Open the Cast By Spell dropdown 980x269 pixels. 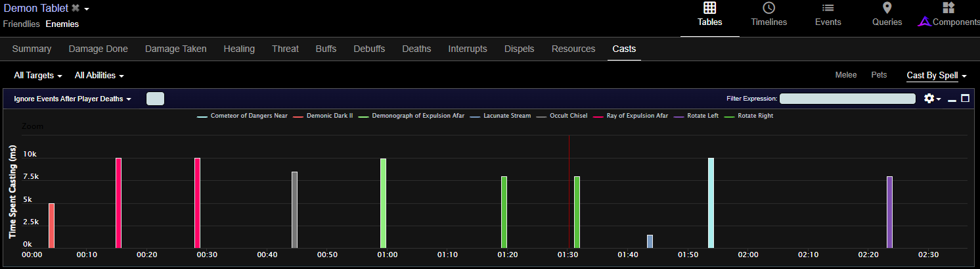click(x=937, y=76)
